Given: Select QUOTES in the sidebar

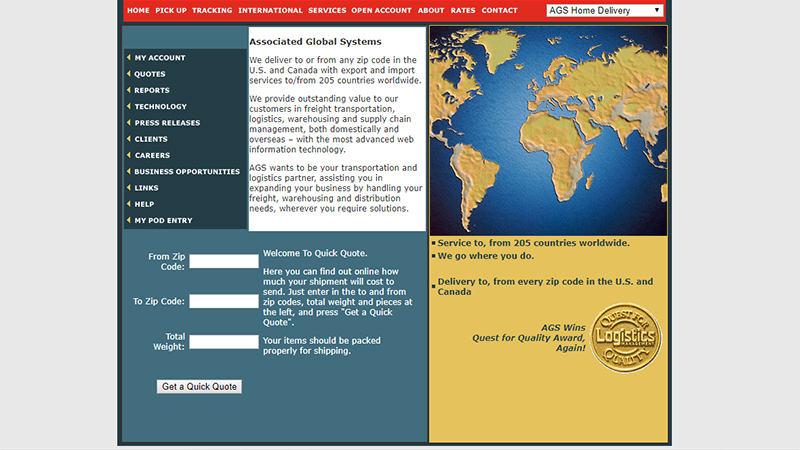Looking at the screenshot, I should (149, 74).
